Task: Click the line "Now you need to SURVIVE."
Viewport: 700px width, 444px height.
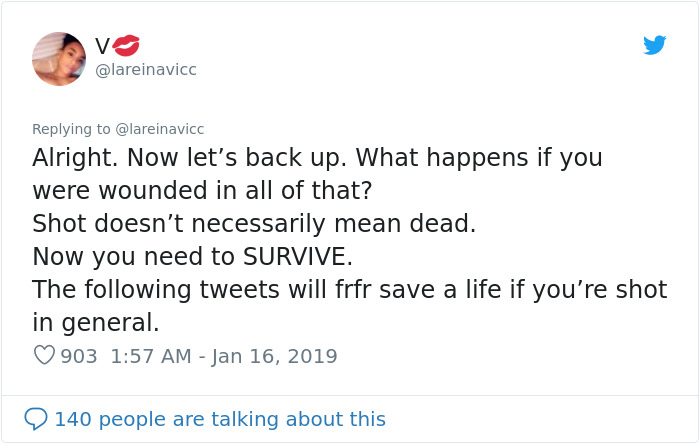Action: click(206, 256)
